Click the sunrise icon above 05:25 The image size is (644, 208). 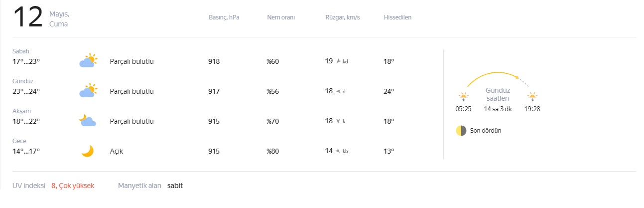click(464, 96)
